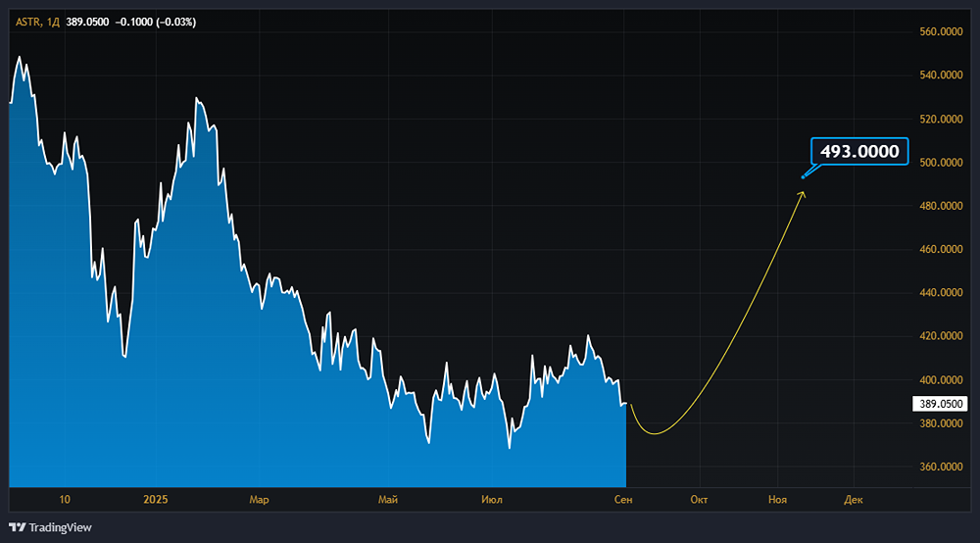This screenshot has width=980, height=543.
Task: Click the Сен date axis label
Action: 623,499
